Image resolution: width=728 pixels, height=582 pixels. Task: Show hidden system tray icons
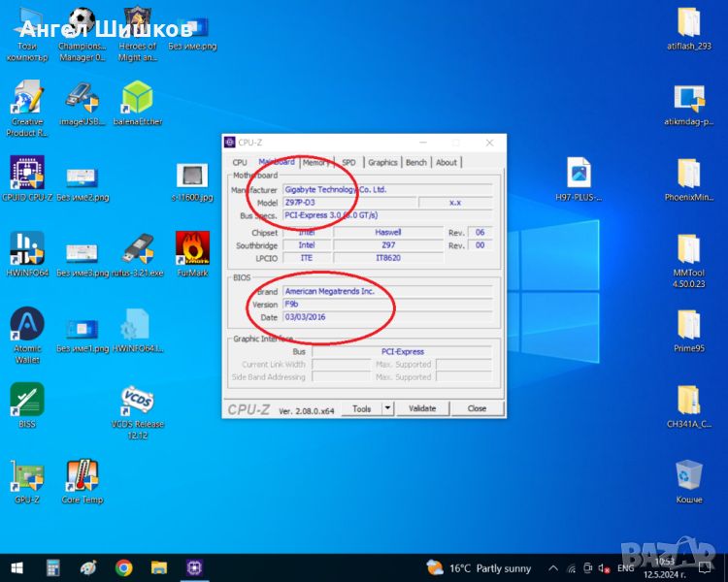553,567
